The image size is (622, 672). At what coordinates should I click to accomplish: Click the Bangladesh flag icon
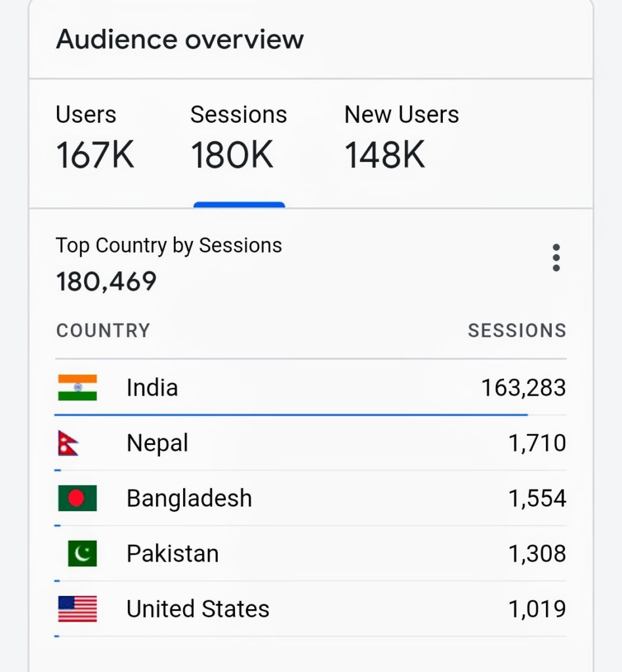(77, 498)
